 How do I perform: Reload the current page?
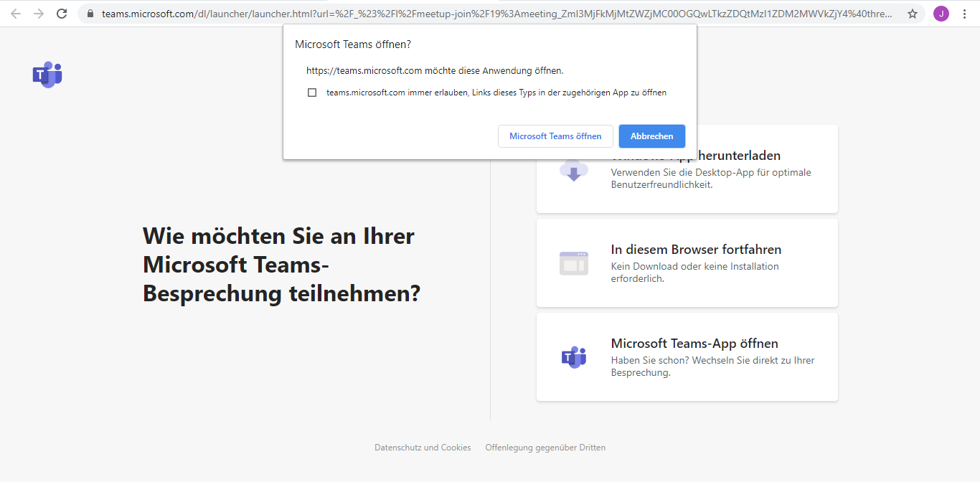coord(62,14)
